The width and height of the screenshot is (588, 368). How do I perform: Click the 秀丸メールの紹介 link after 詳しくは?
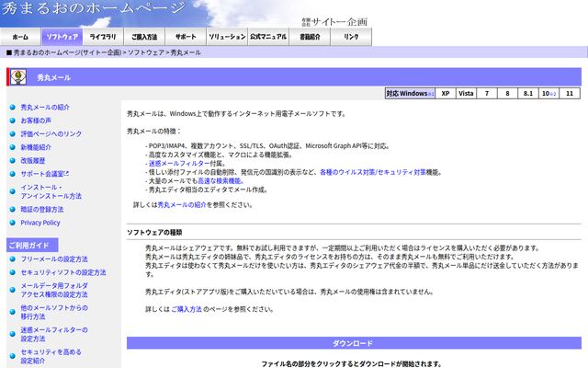[x=182, y=204]
